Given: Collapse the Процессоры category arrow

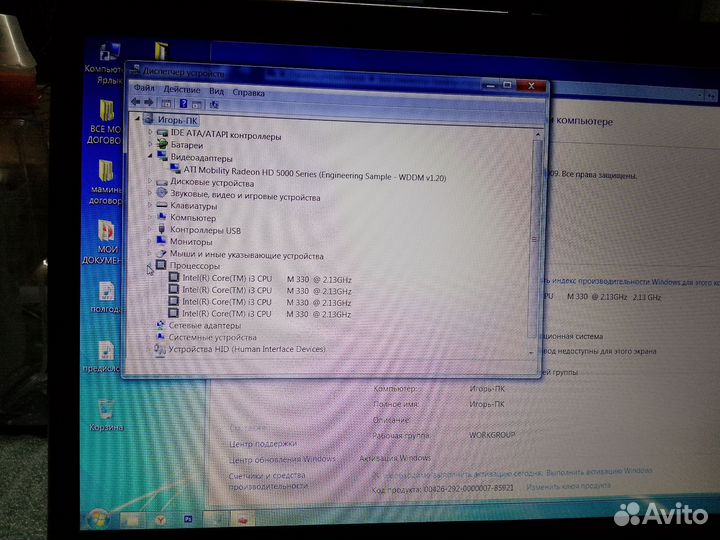Looking at the screenshot, I should [149, 265].
